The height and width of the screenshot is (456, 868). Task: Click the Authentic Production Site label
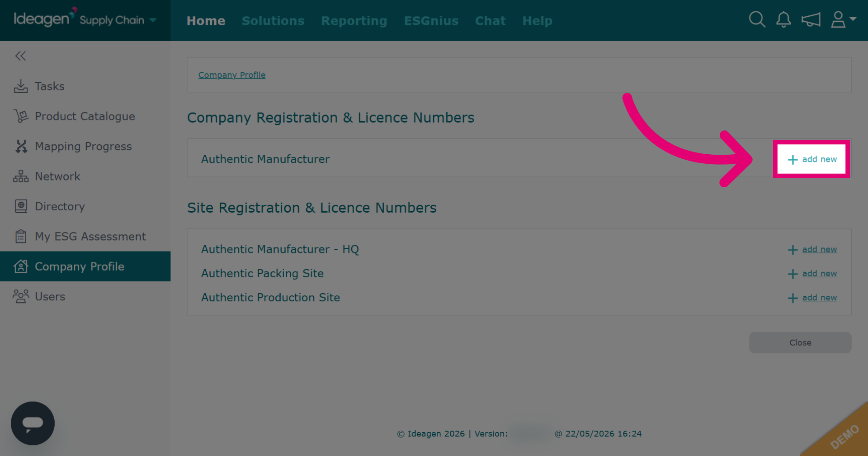pyautogui.click(x=270, y=298)
